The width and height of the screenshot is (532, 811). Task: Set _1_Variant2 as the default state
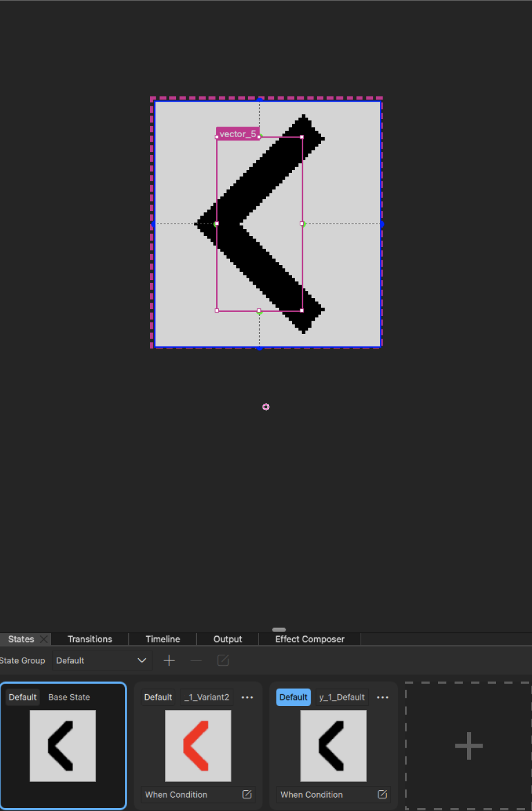158,697
